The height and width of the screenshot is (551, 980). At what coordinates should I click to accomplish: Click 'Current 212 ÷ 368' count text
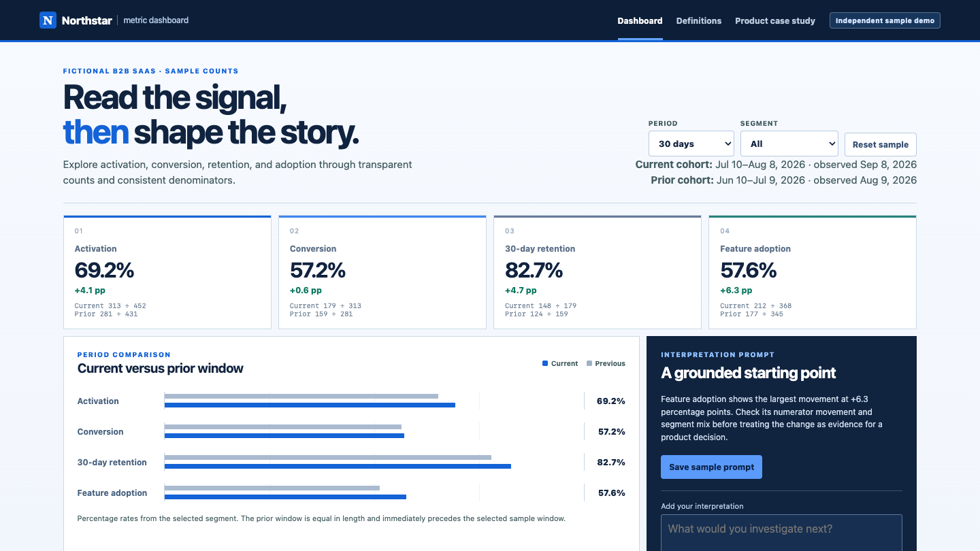(755, 306)
